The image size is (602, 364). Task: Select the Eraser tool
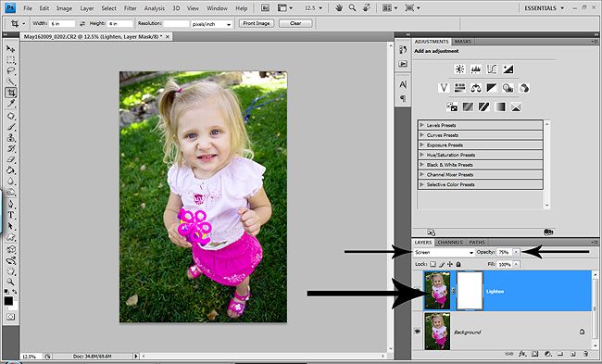click(x=10, y=159)
